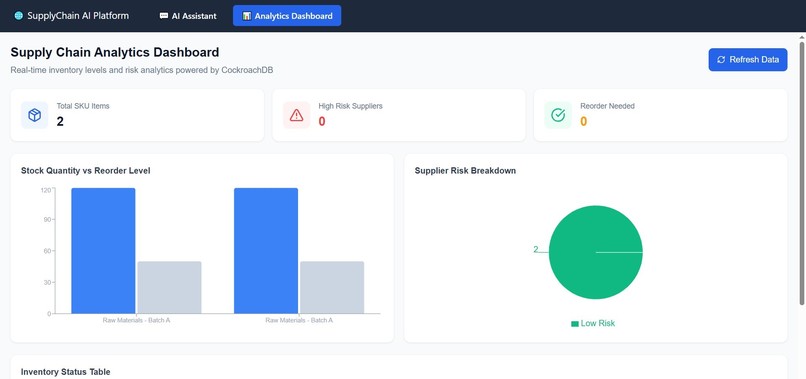Viewport: 806px width, 379px height.
Task: Click the Refresh Data button
Action: [x=747, y=60]
